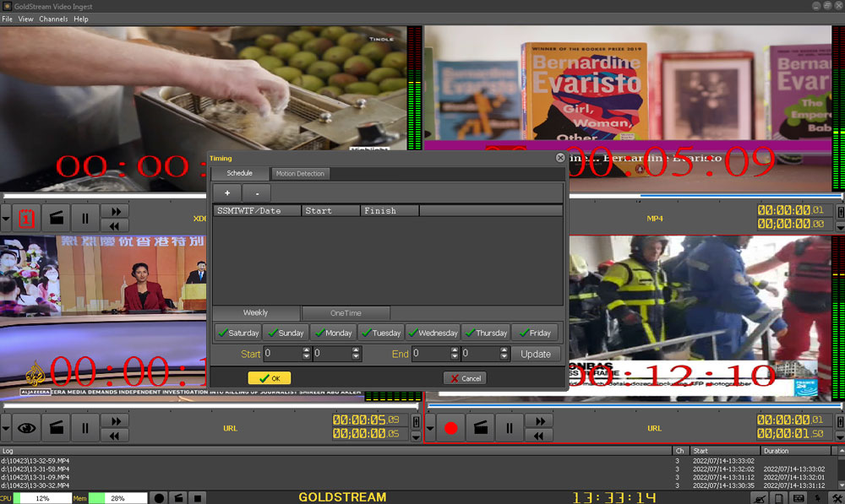Toggle the Saturday day checkbox
The height and width of the screenshot is (504, 845).
[237, 333]
